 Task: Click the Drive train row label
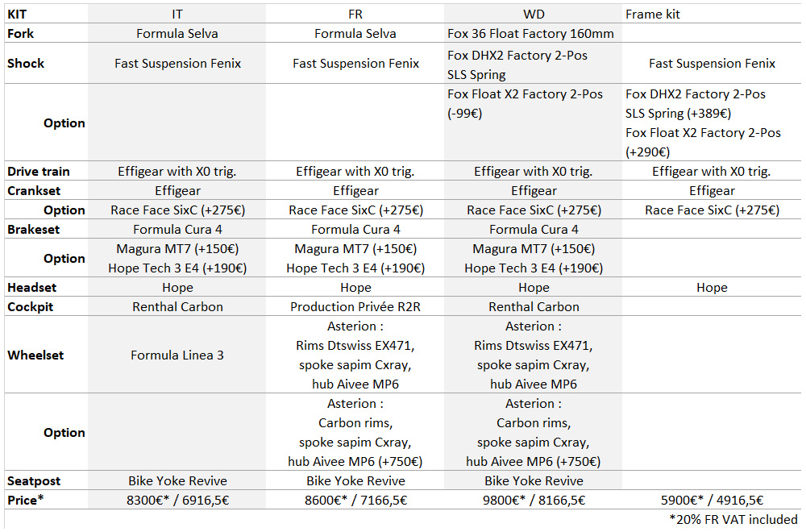[x=39, y=171]
